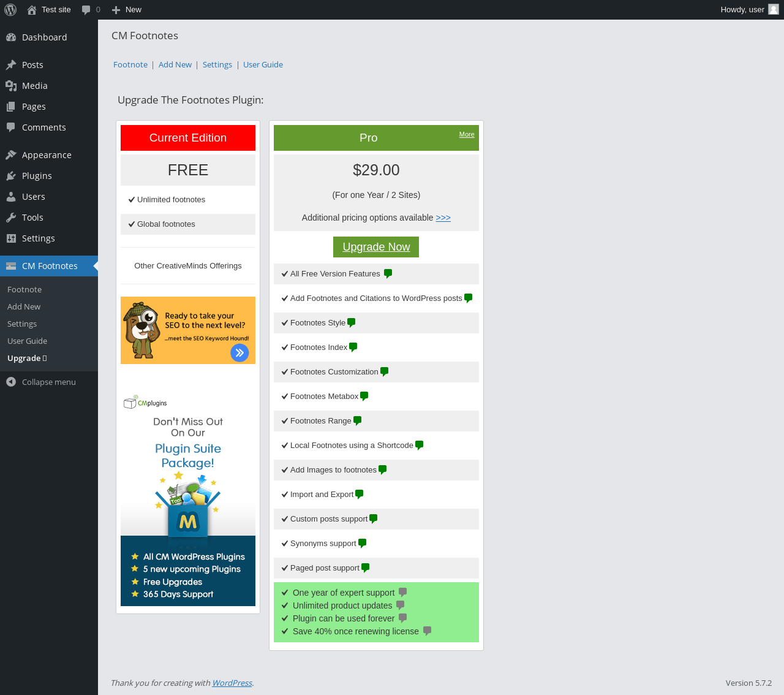Click the Test site name in admin bar
The height and width of the screenshot is (695, 784).
coord(56,10)
